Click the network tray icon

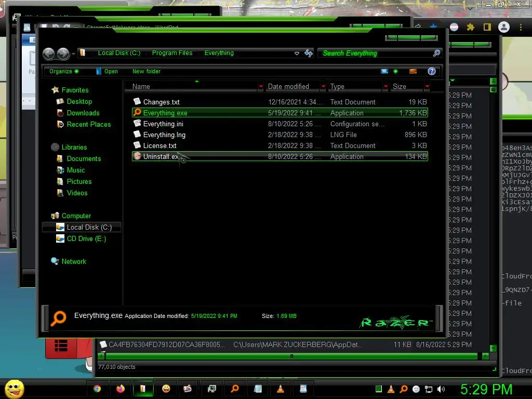(429, 389)
